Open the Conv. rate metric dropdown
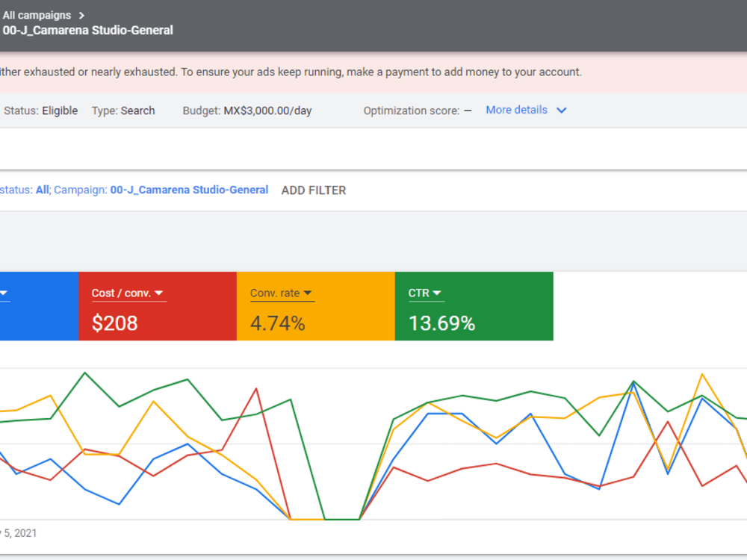This screenshot has width=747, height=560. (x=281, y=293)
